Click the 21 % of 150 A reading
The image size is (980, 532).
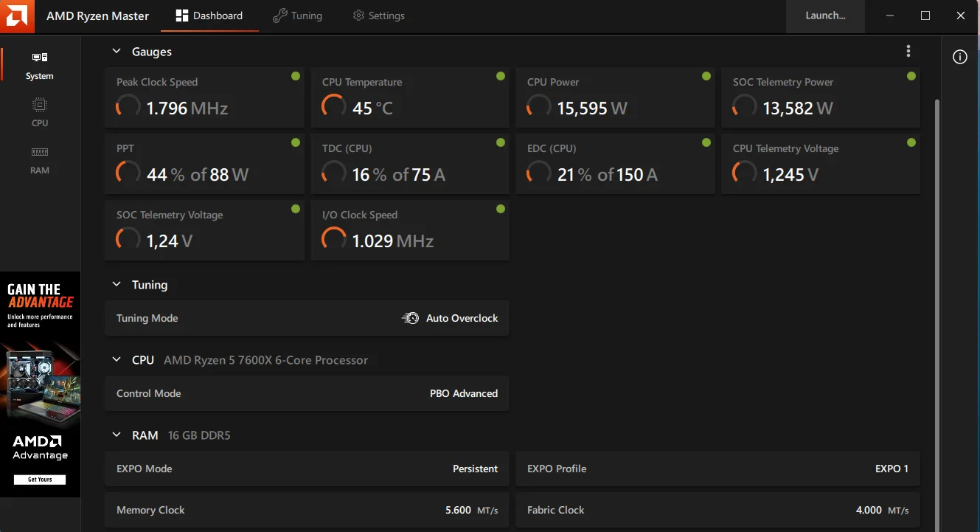coord(608,175)
